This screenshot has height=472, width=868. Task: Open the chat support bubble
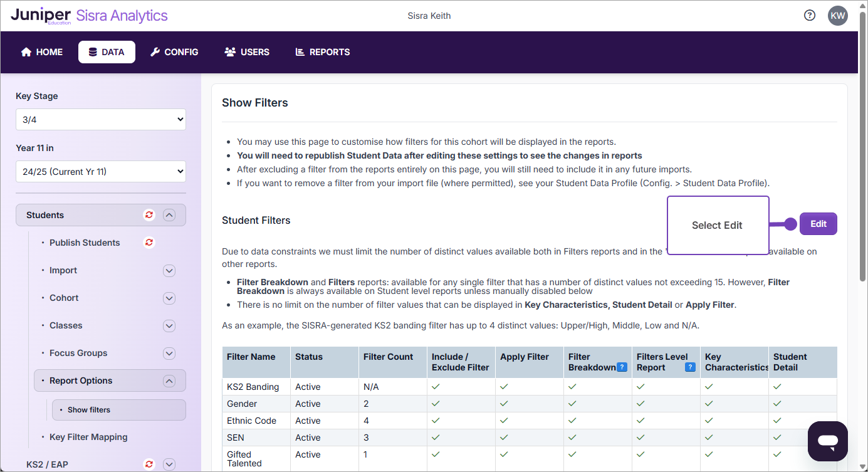(x=827, y=441)
